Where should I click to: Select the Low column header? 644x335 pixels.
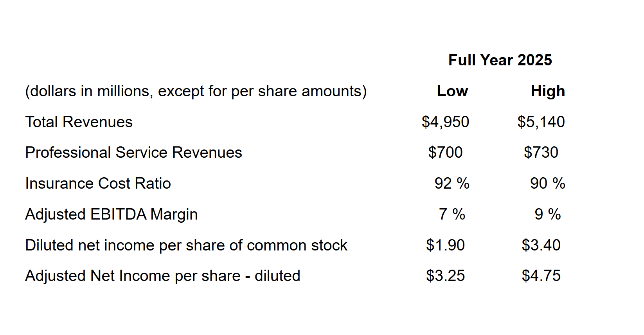pos(452,91)
